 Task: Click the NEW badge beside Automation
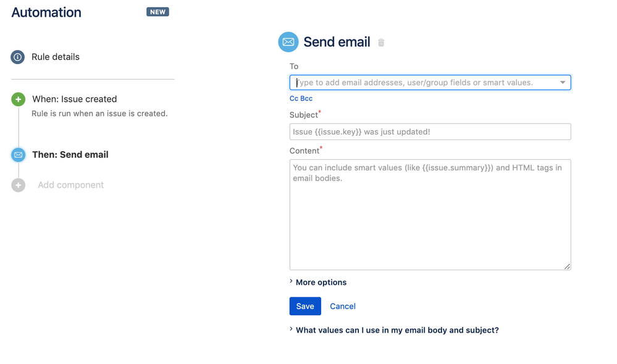point(157,11)
